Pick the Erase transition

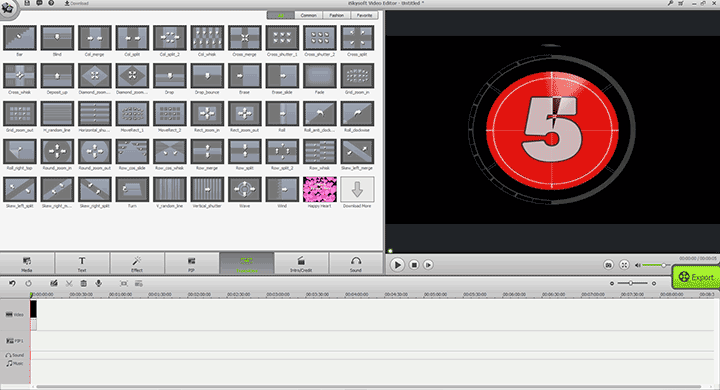click(x=245, y=76)
